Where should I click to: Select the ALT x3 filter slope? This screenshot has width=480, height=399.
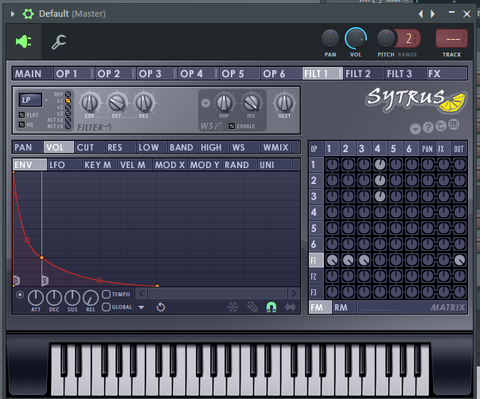68,126
